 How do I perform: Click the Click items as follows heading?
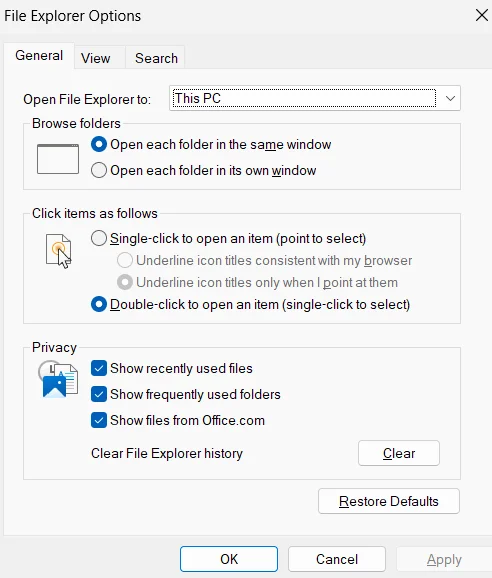tap(95, 213)
